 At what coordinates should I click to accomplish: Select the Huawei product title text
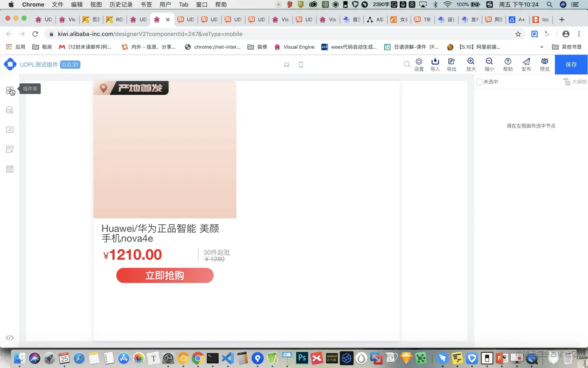160,233
